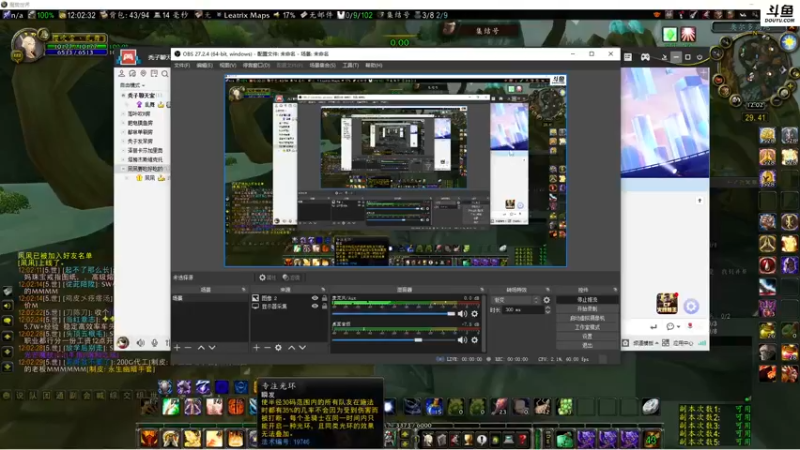
Task: Open the OBS transition type dropdown
Action: (x=516, y=300)
